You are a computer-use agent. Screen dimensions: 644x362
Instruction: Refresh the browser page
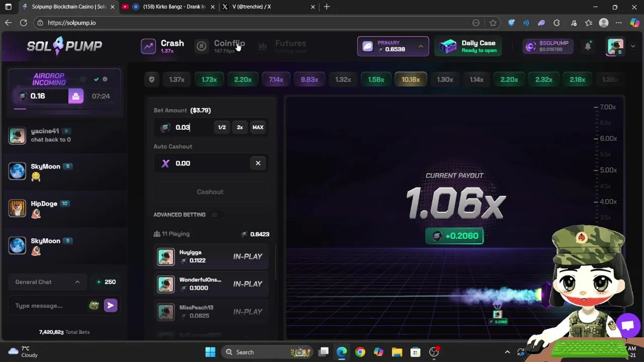pos(23,23)
